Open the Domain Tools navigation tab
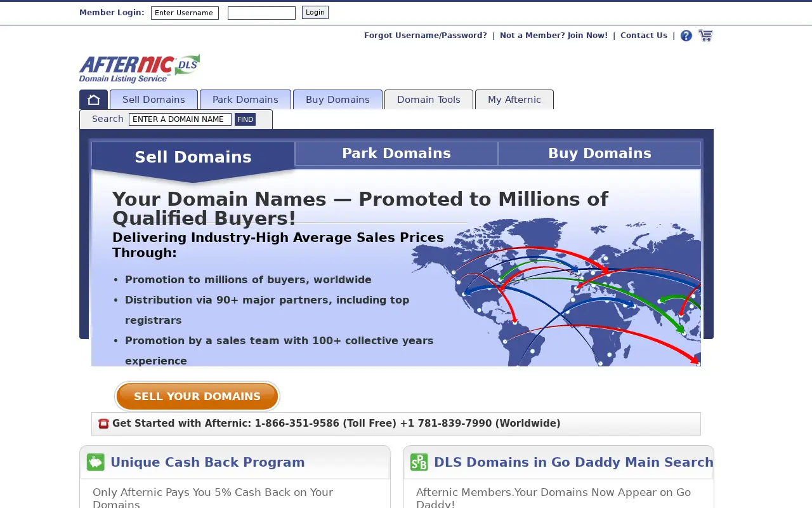812x508 pixels. click(x=429, y=100)
